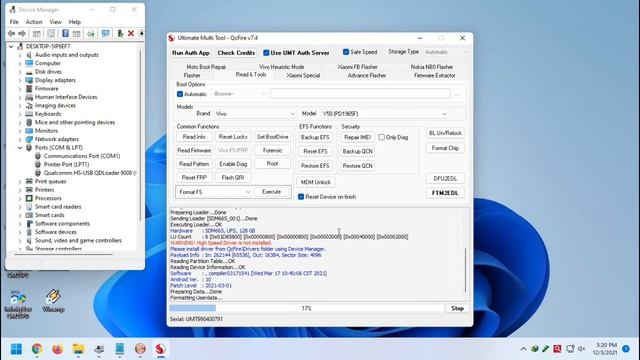640x360 pixels.
Task: Click forward arrow in Device Manager toolbar
Action: coord(22,33)
